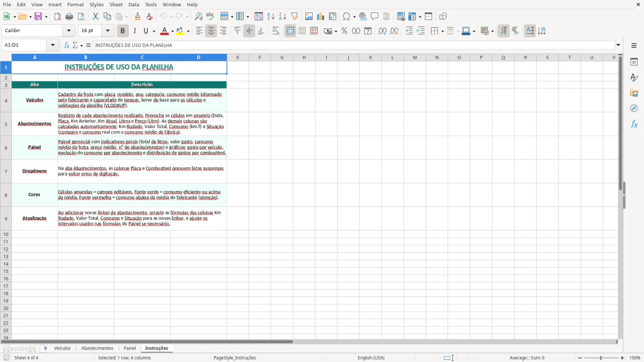Cut the selection with scissors icon
This screenshot has width=644, height=362.
click(x=96, y=17)
